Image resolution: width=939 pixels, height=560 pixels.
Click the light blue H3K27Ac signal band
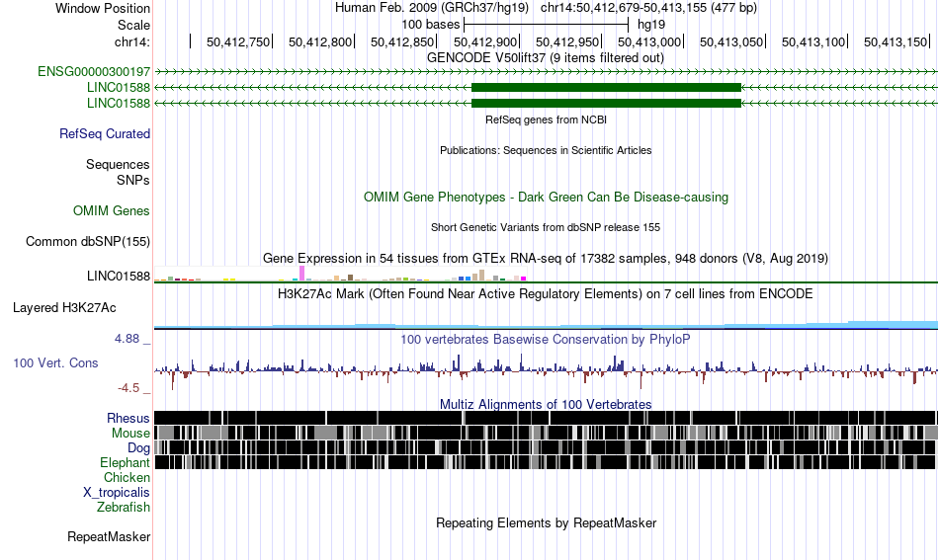pos(546,325)
